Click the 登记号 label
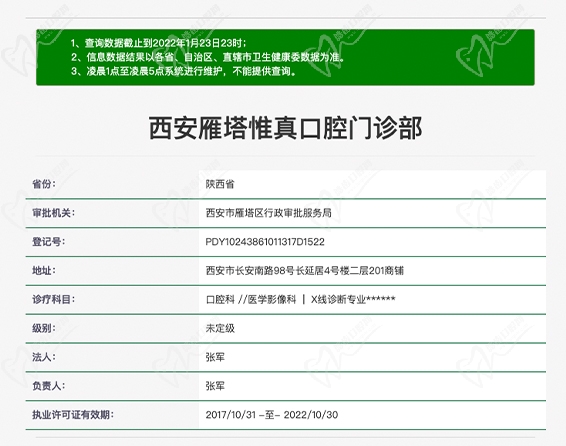 click(49, 242)
